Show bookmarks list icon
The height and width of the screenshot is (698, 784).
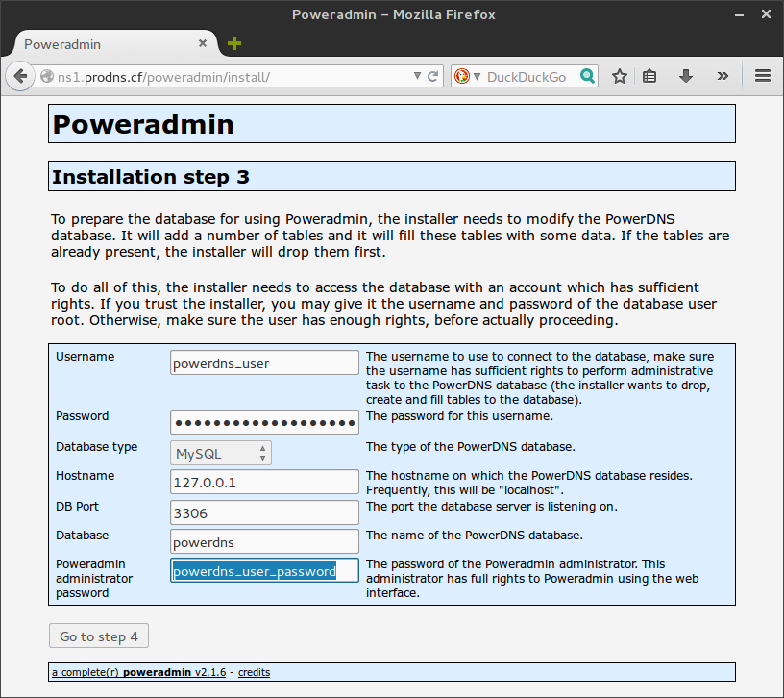coord(649,76)
